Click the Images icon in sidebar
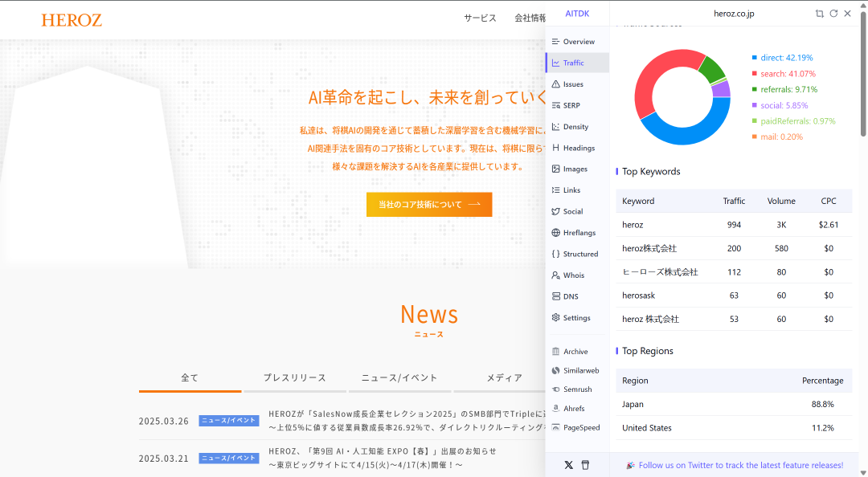868x477 pixels. [x=556, y=169]
